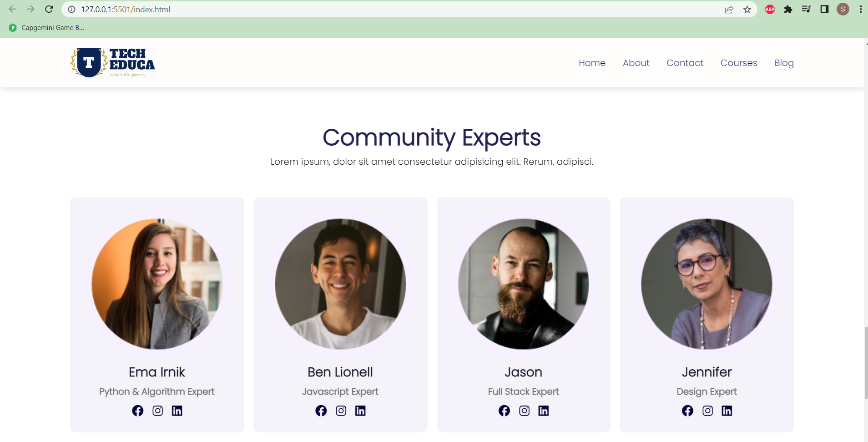Open Ema Irnik's LinkedIn icon

pyautogui.click(x=177, y=410)
